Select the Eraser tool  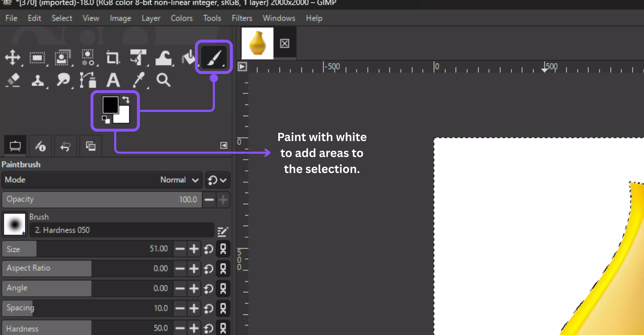13,80
